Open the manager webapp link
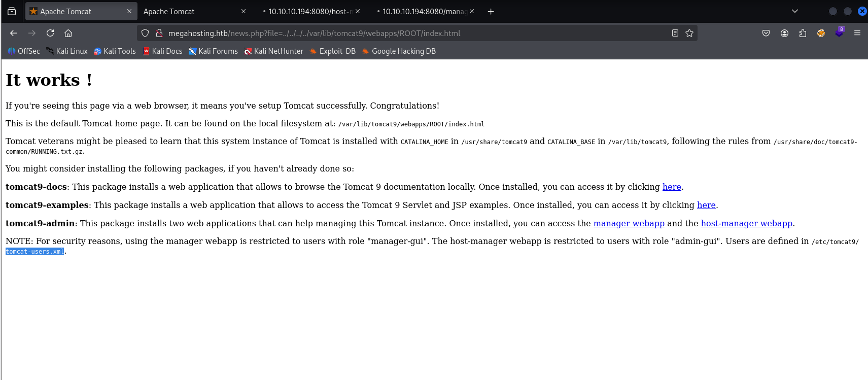The height and width of the screenshot is (380, 868). click(629, 223)
